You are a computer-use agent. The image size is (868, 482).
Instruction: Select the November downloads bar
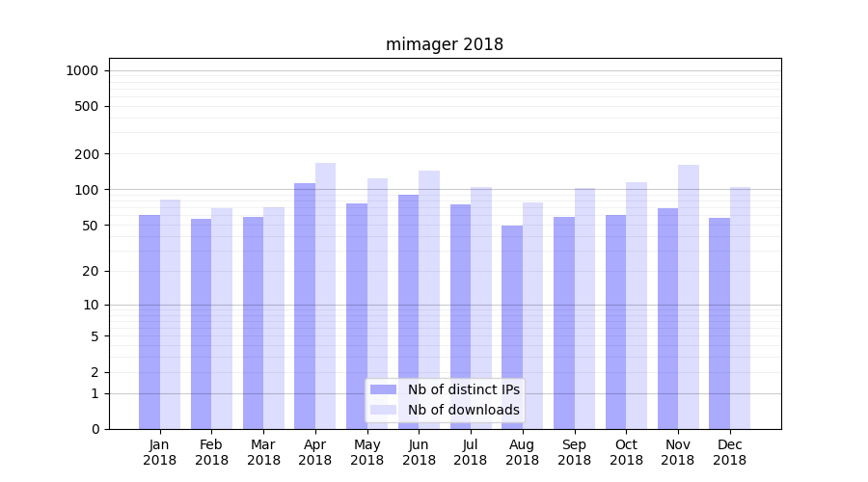click(689, 297)
